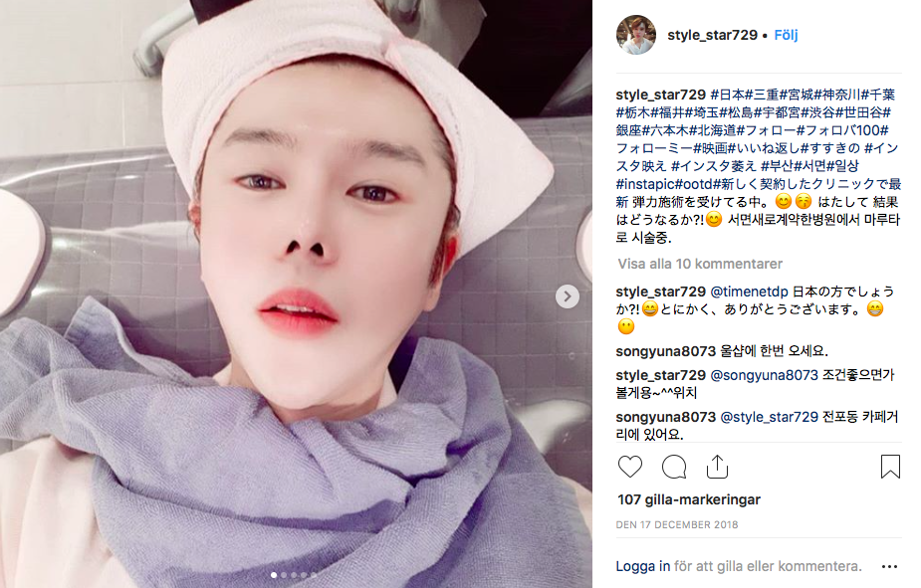Open the @songyuna8073 mention in reply

764,375
